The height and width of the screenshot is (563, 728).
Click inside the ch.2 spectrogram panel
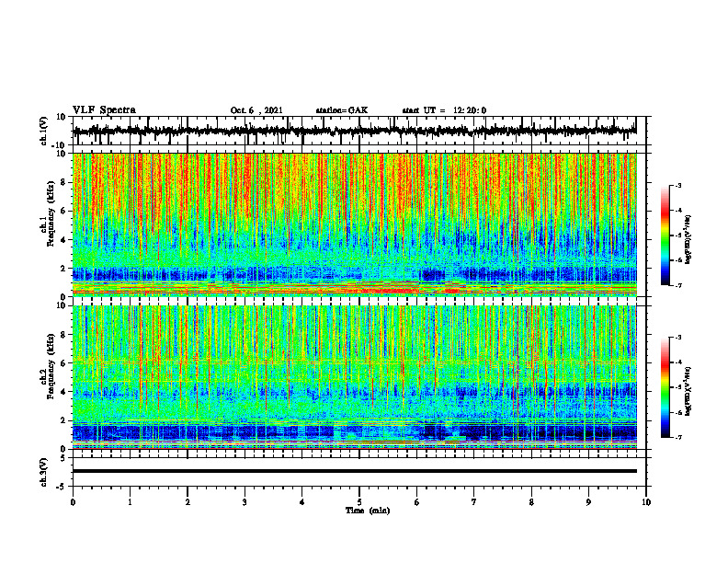354,377
